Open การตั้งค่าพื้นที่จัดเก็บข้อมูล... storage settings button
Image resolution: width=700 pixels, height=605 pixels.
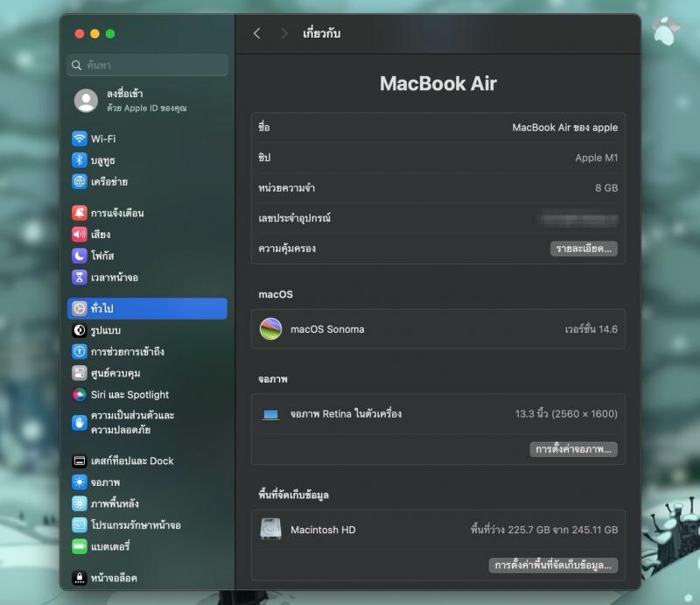[553, 566]
